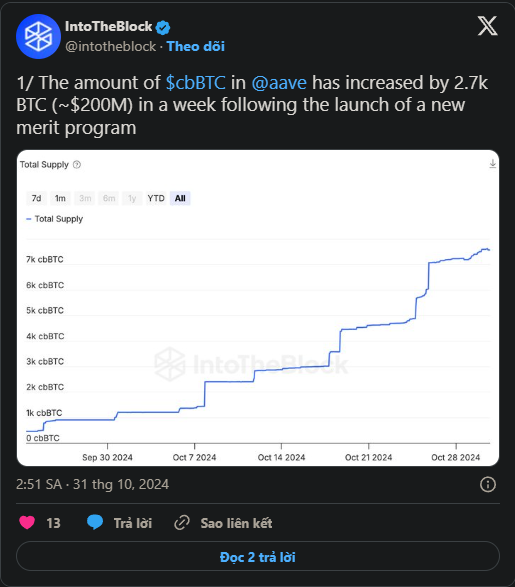This screenshot has width=515, height=587.
Task: Click the blue verified badge
Action: coord(163,27)
